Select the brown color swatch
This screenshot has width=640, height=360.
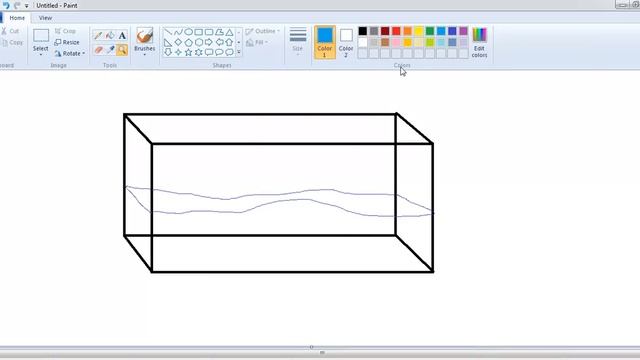pos(385,42)
